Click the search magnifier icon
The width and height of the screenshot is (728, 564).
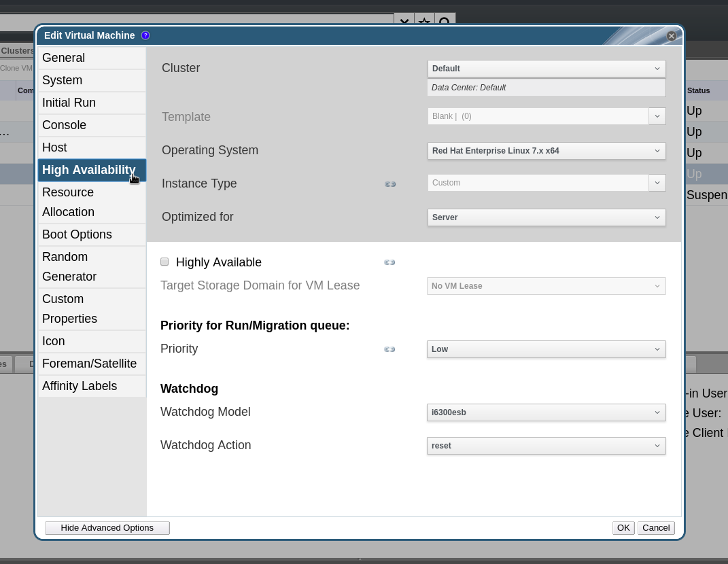(x=444, y=22)
